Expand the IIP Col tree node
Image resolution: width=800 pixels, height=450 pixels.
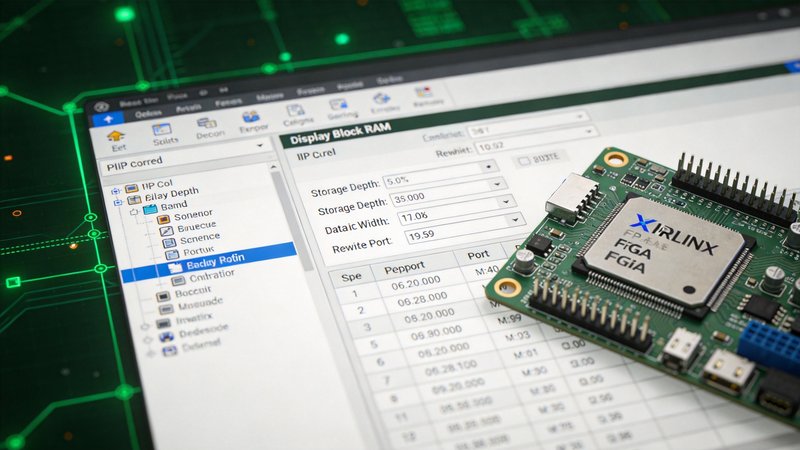[x=116, y=191]
